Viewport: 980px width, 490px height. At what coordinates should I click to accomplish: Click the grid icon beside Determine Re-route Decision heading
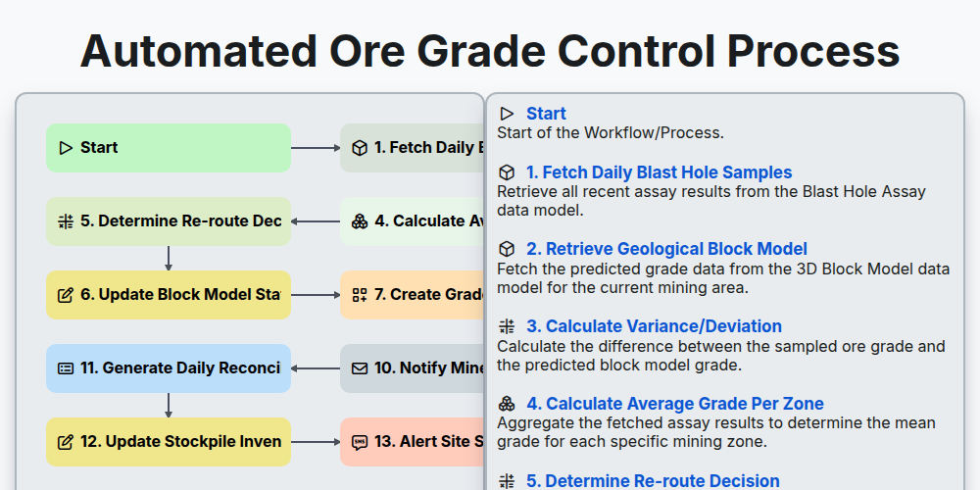tap(507, 480)
